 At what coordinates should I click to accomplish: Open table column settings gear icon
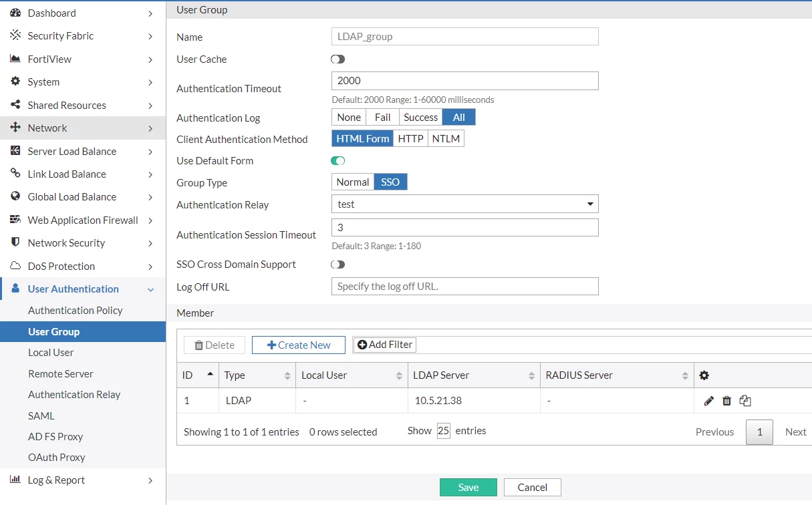coord(704,375)
